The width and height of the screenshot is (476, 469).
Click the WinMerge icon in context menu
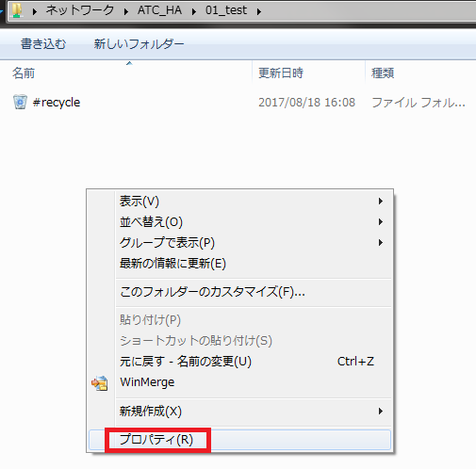[x=100, y=383]
